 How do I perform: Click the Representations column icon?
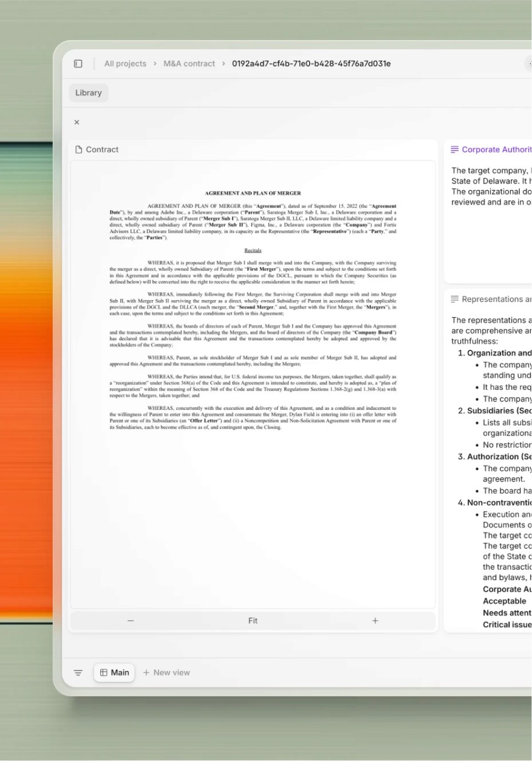tap(455, 299)
